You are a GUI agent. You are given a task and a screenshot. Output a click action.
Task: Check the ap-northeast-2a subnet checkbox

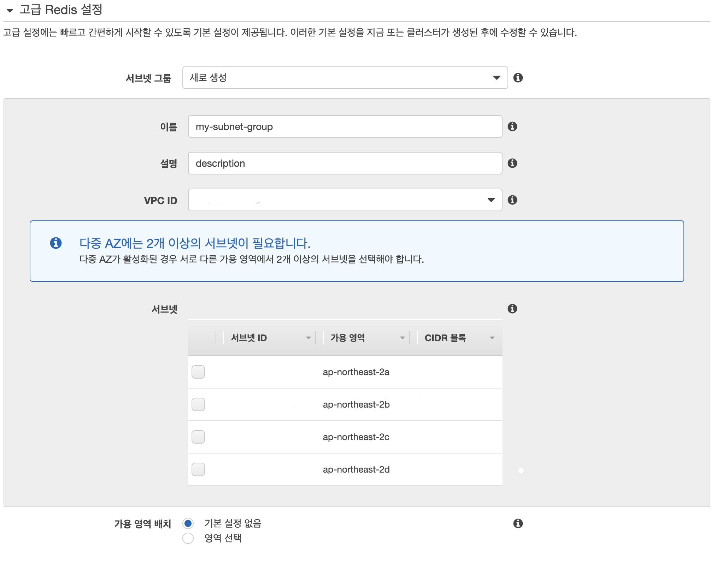pyautogui.click(x=198, y=372)
